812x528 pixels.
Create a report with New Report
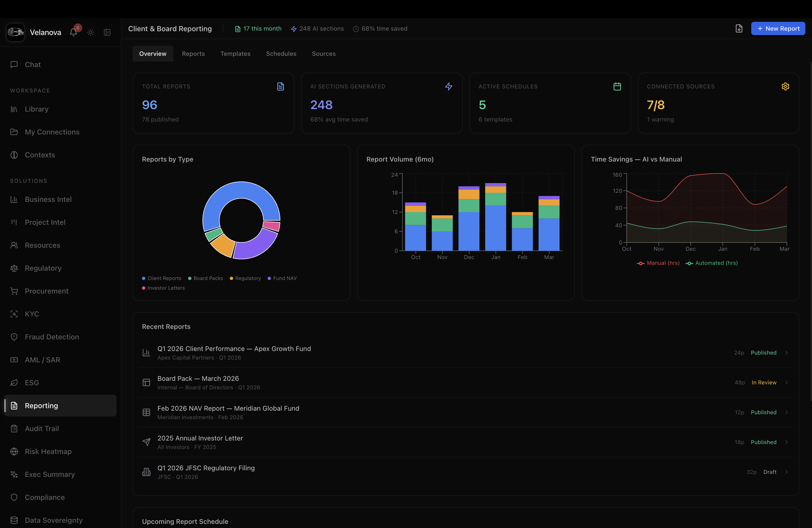click(778, 28)
